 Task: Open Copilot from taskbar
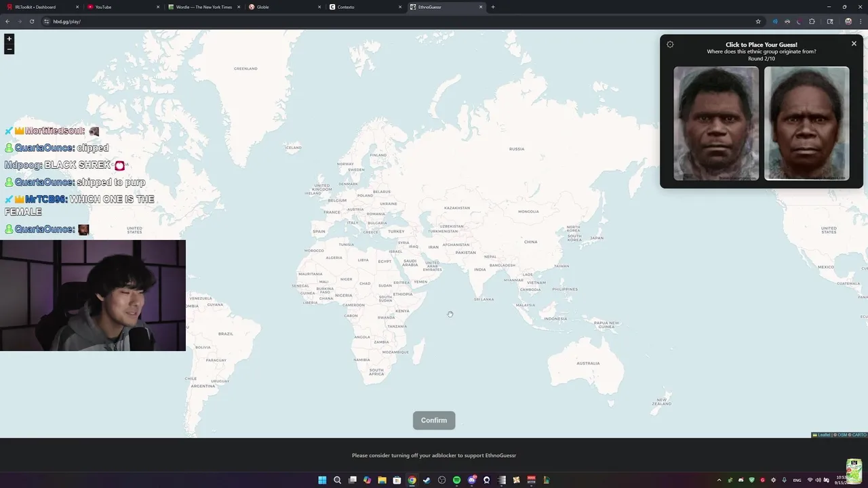tap(368, 480)
